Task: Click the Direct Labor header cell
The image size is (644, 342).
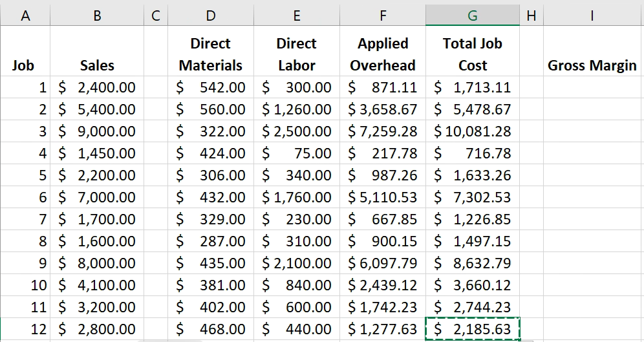Action: click(x=297, y=51)
